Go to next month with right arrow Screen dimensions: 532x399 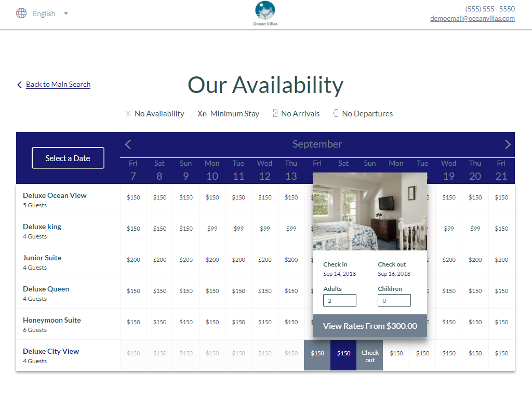508,144
